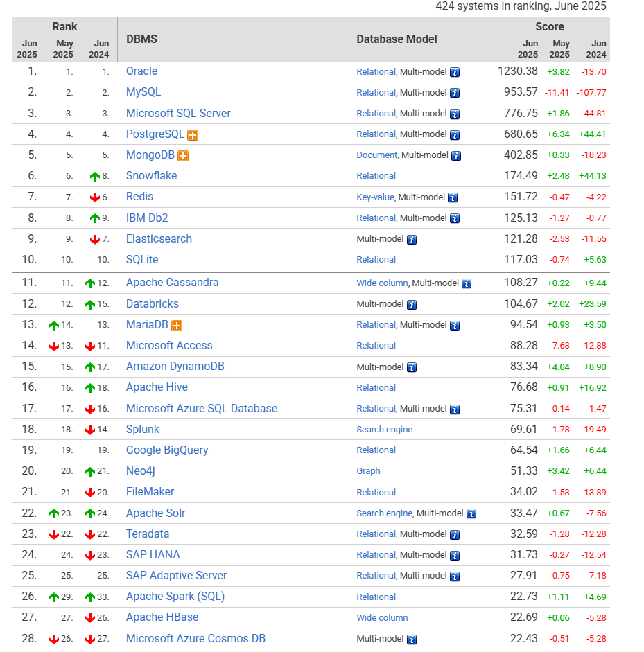Viewport: 644px width, 652px height.
Task: Open the Microsoft Azure SQL Database link
Action: click(x=202, y=409)
